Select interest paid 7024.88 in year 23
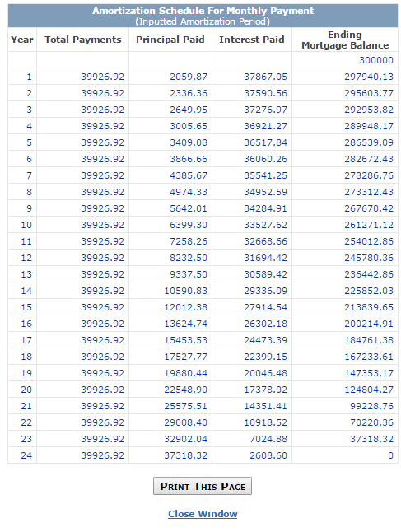This screenshot has height=532, width=401. 252,439
